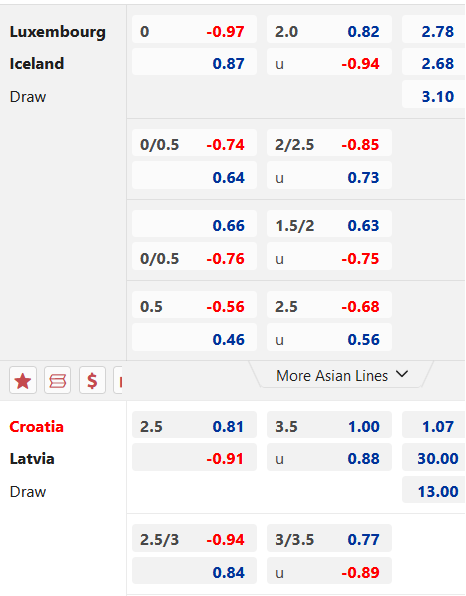This screenshot has height=596, width=466.
Task: Choose Luxembourg win odds 2.78
Action: point(434,32)
